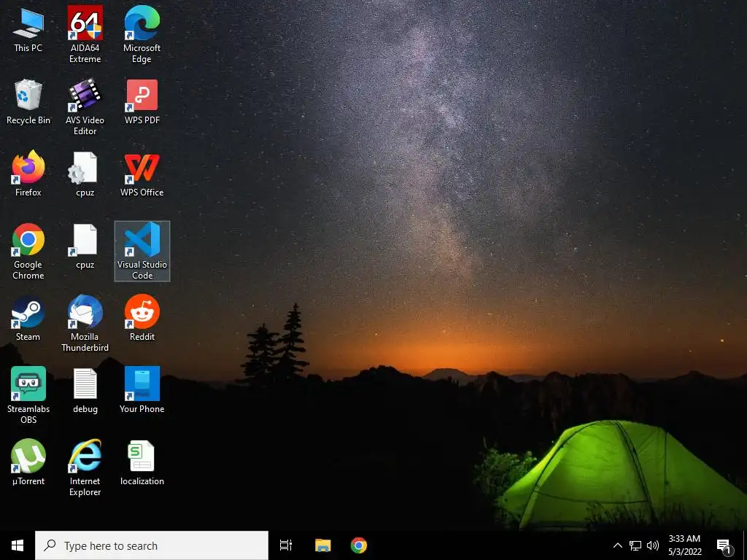Select the µTorrent desktop shortcut
Viewport: 747px width, 560px height.
click(x=28, y=462)
